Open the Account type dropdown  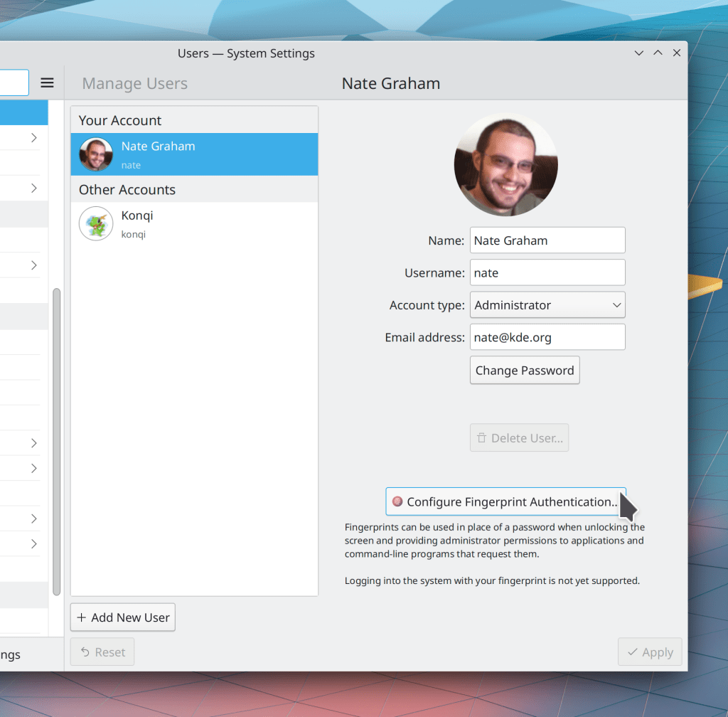click(547, 305)
